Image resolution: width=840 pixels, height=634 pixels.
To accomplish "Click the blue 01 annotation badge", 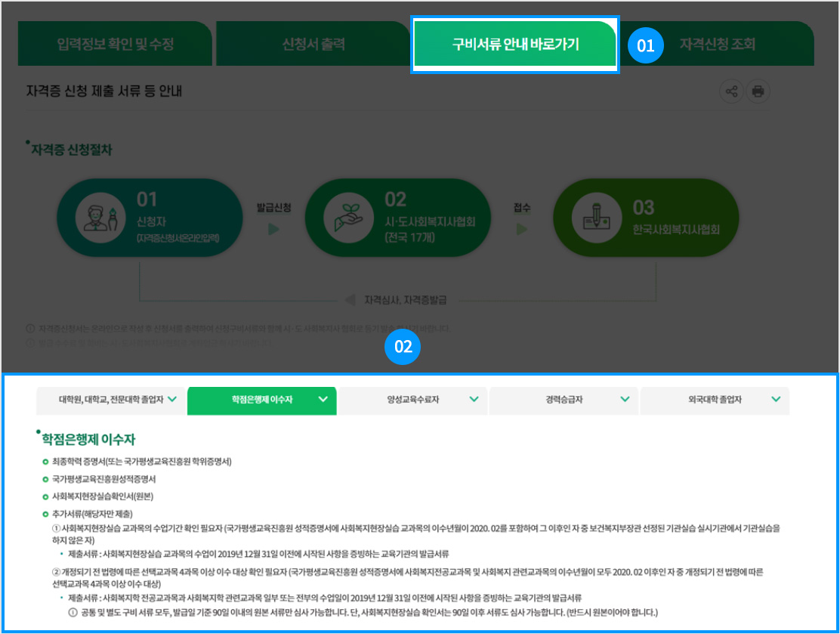I will click(645, 46).
